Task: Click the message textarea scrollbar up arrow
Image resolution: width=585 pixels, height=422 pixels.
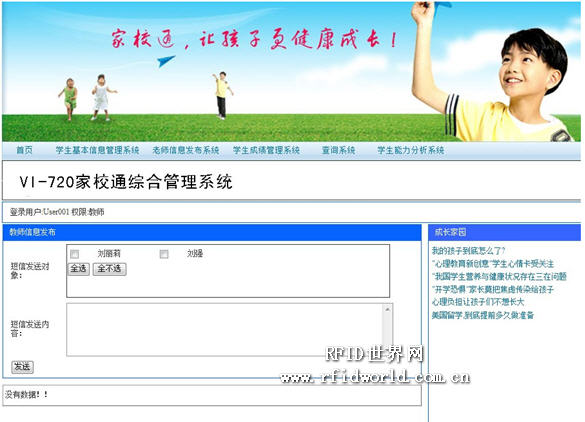Action: tap(388, 309)
